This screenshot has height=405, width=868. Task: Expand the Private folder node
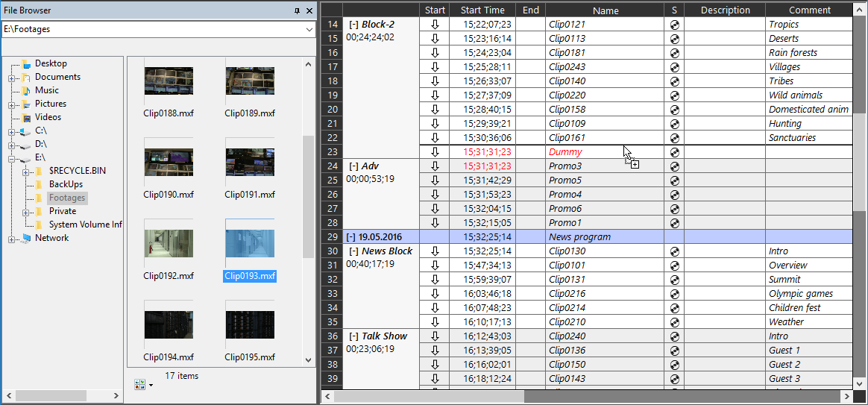25,212
